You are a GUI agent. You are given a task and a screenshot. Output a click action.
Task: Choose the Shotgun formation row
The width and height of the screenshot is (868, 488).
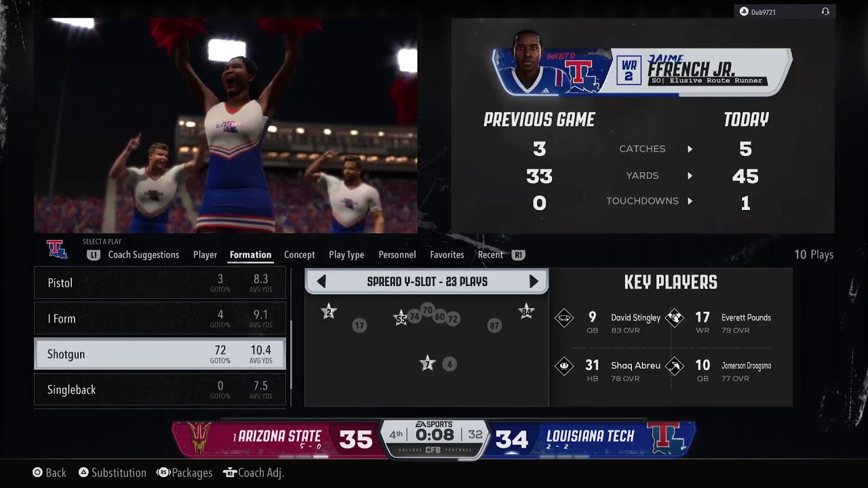(160, 354)
